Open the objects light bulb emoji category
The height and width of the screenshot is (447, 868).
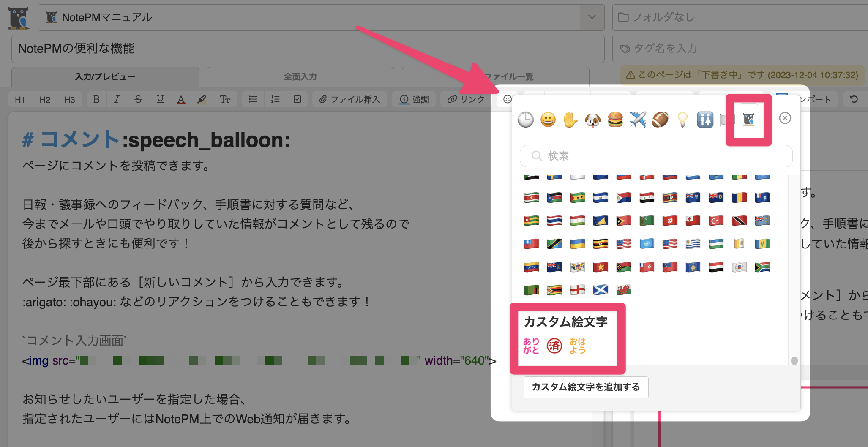pos(682,120)
